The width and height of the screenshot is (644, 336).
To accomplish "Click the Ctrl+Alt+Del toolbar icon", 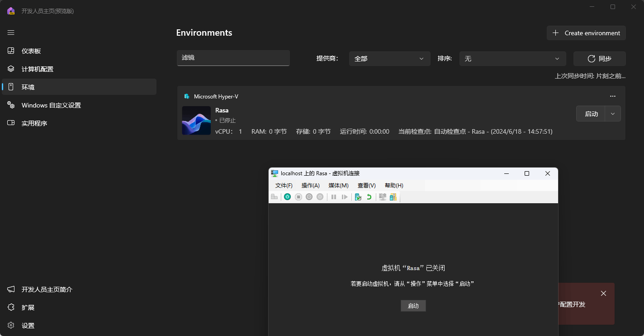I will click(x=274, y=197).
